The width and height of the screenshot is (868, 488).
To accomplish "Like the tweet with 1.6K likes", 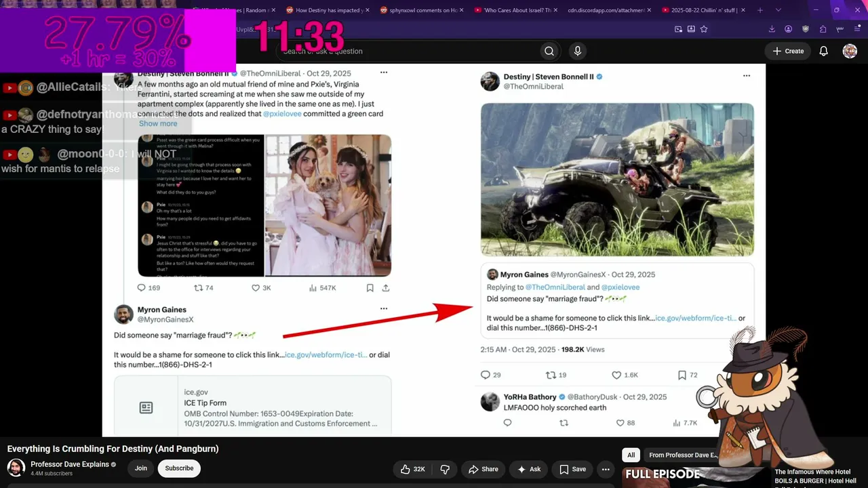I will pyautogui.click(x=616, y=375).
